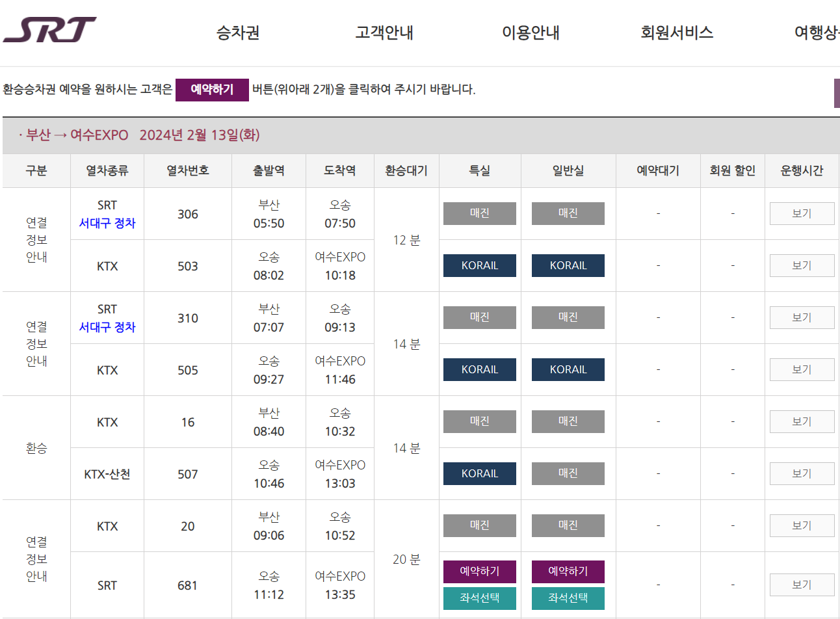Click 특실 KORAIL button for train 503

480,265
